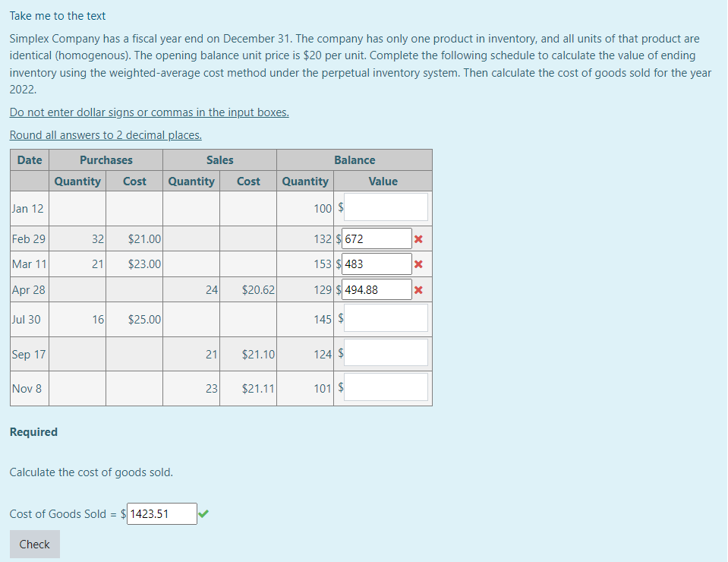This screenshot has width=728, height=562.
Task: Select the Jul 30 value input field
Action: coord(384,317)
